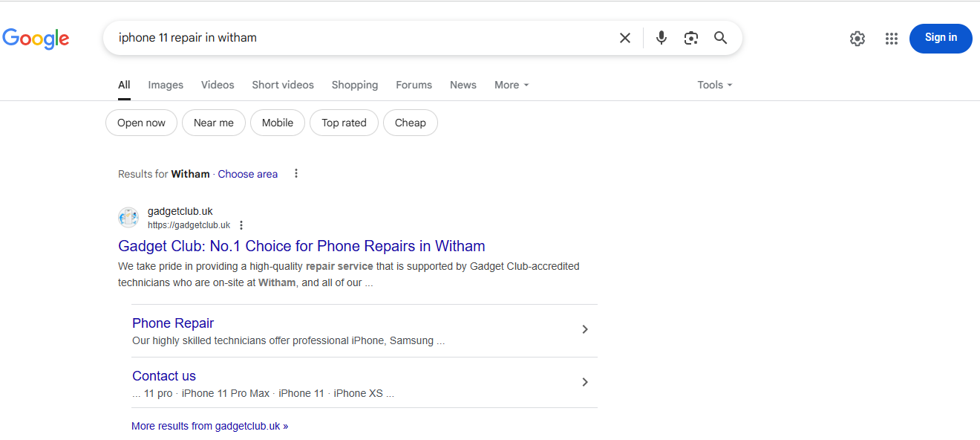
Task: Apply the Cheap filter chip
Action: tap(411, 123)
